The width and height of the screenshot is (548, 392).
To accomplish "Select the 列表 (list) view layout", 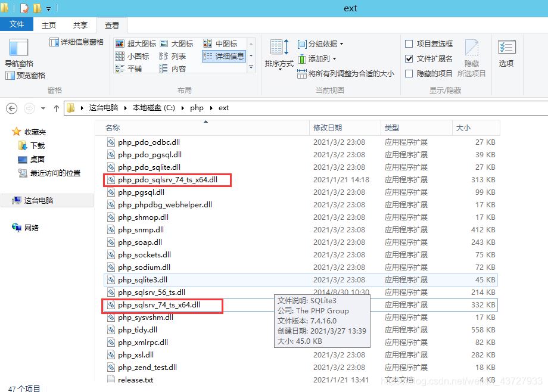I will coord(177,55).
